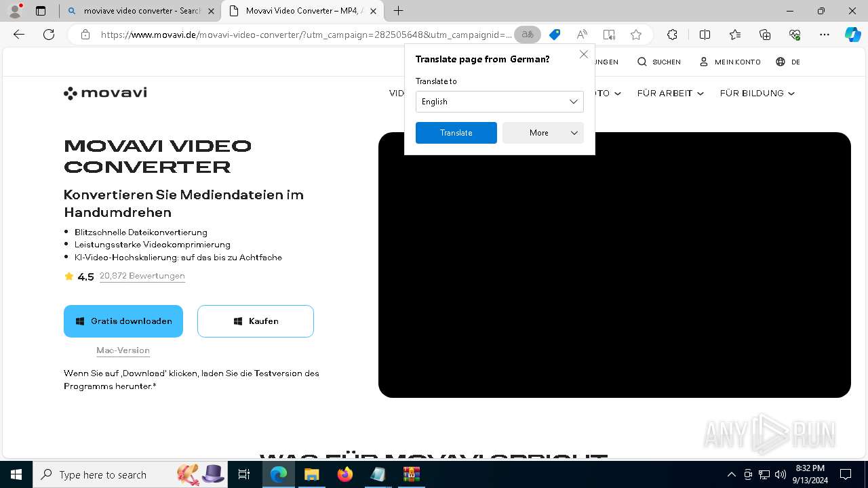Click the SUCHEN search link
Screen dimensions: 868x488
pos(659,62)
